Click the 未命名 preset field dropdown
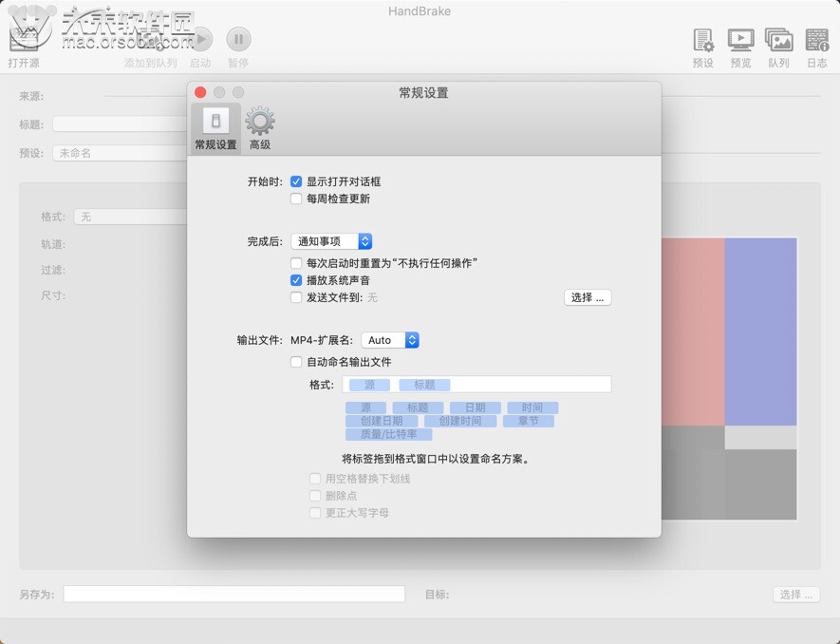This screenshot has height=644, width=840. [x=119, y=152]
